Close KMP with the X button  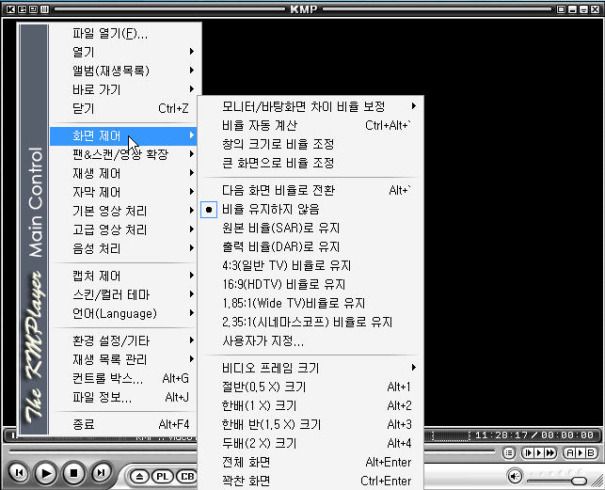(595, 9)
